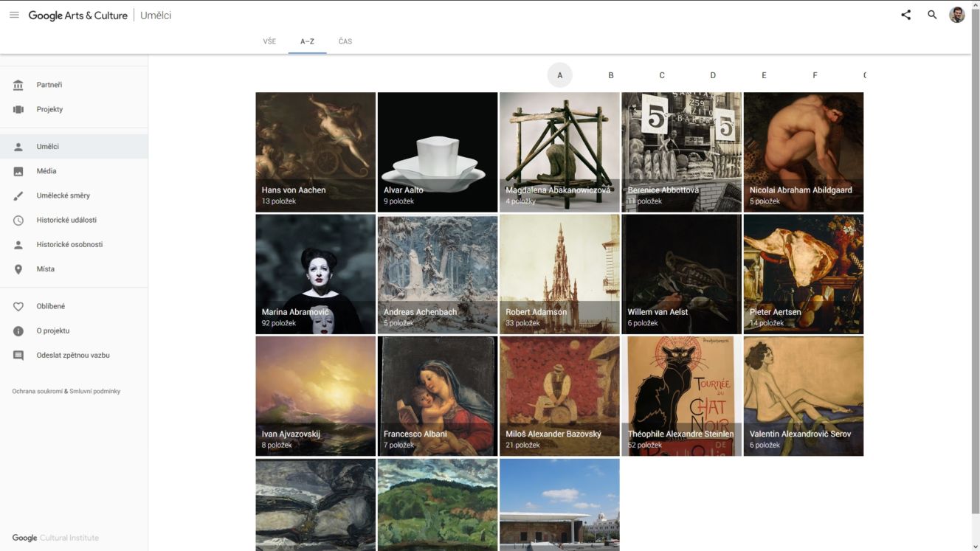Jump to letter F artists
This screenshot has height=551, width=980.
tap(815, 75)
